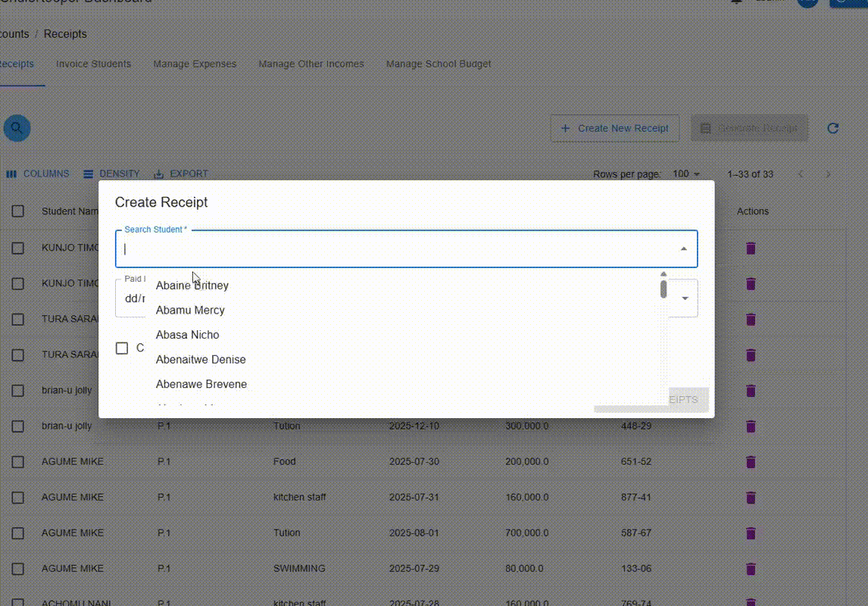Viewport: 868px width, 606px height.
Task: Click the user avatar in the top bar
Action: point(807,4)
